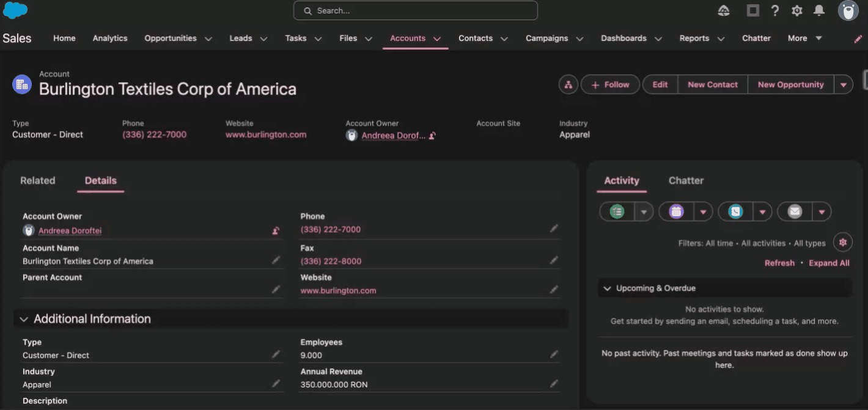Log a call using the phone icon
Viewport: 868px width, 410px height.
point(735,211)
